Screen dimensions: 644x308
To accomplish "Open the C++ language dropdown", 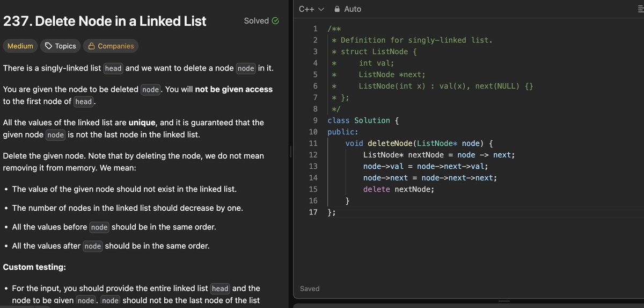I will click(311, 9).
